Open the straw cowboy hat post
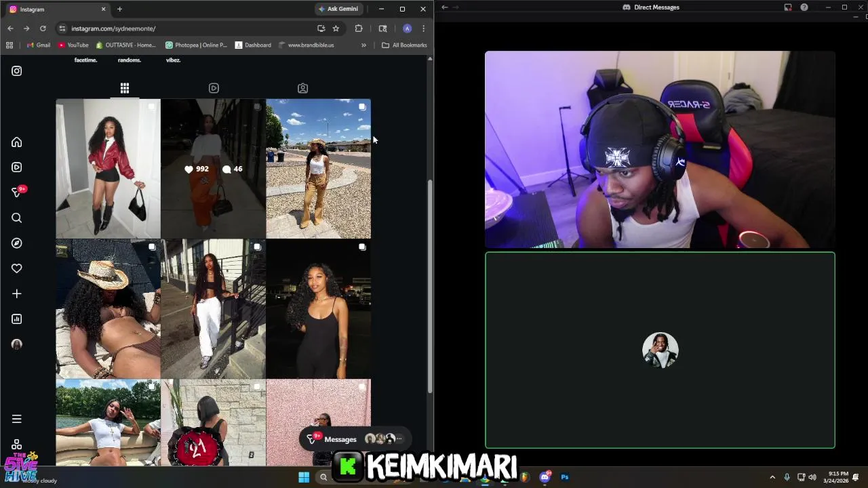 pyautogui.click(x=108, y=309)
